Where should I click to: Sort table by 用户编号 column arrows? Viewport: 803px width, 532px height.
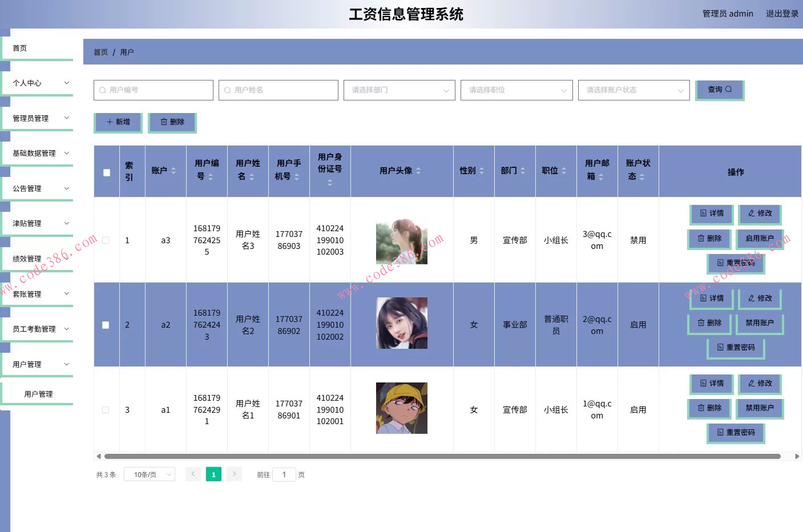click(x=211, y=177)
